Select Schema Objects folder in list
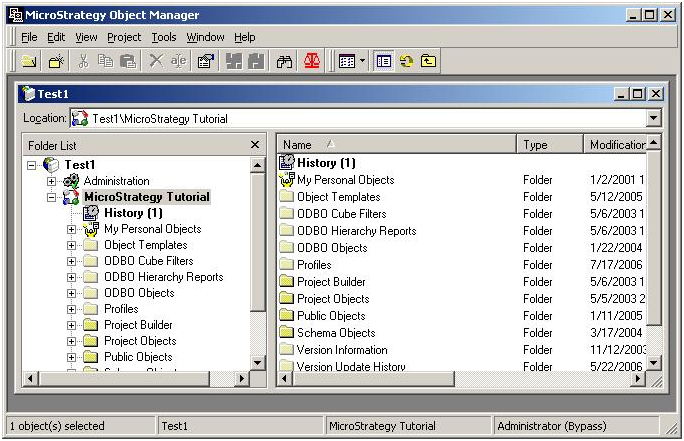 336,333
